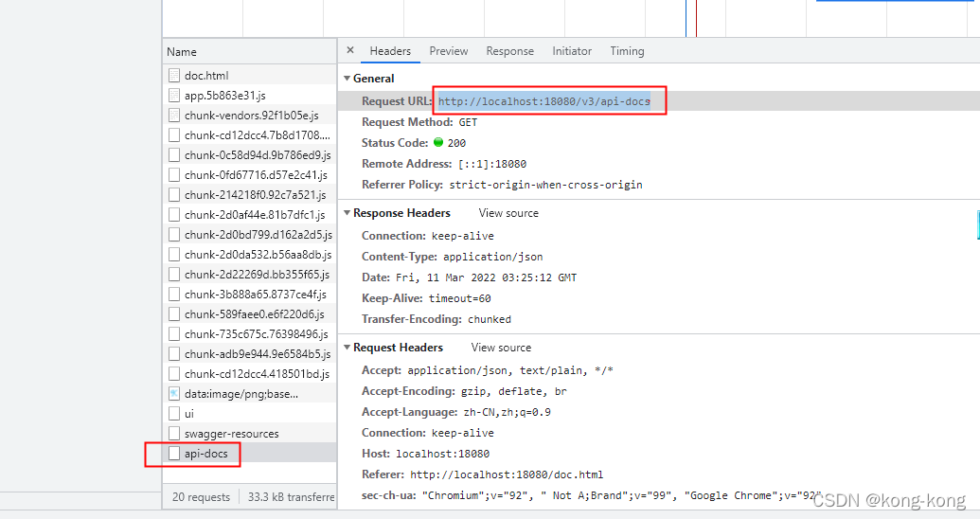Click the Transfer-Encoding chunked value
Viewport: 980px width, 519px height.
pos(490,319)
